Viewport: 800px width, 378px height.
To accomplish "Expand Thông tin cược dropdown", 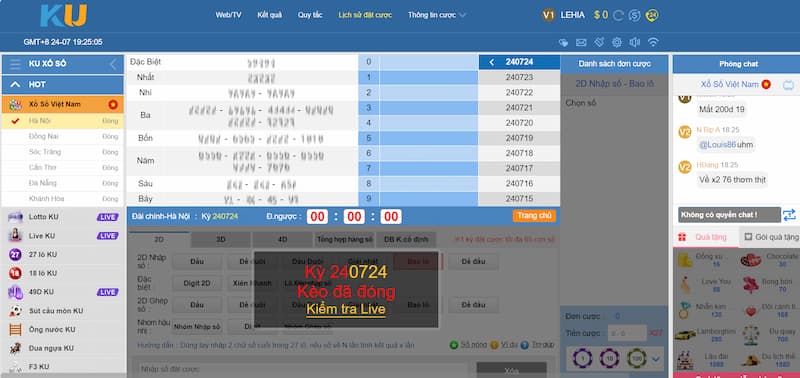I will [437, 15].
